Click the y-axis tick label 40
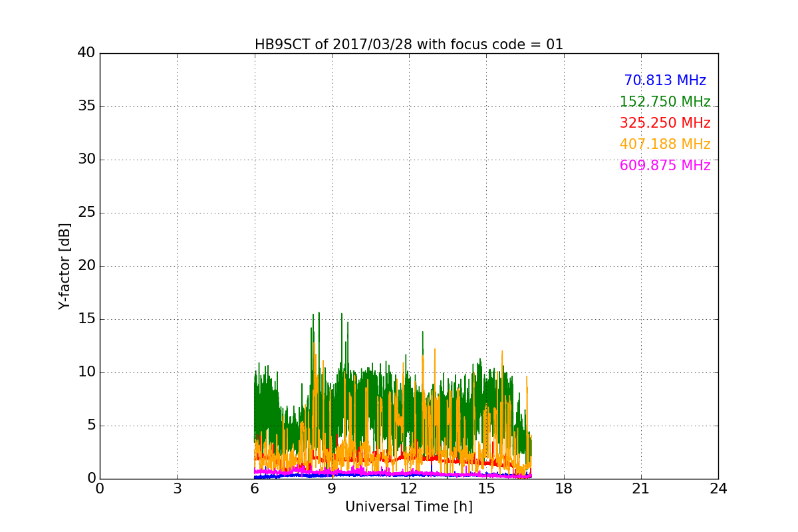 (86, 53)
